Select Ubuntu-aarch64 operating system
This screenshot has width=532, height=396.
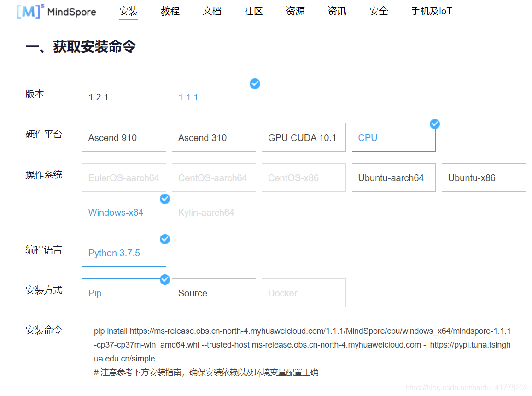[393, 177]
